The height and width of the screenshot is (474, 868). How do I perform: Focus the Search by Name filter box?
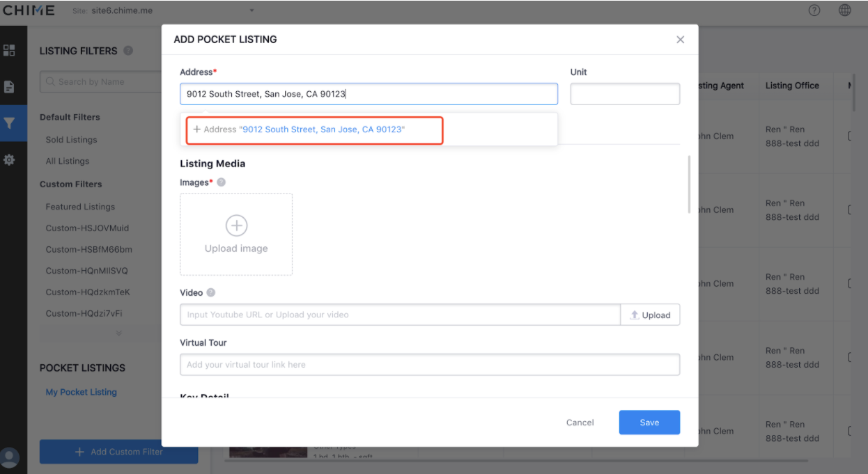[x=101, y=81]
